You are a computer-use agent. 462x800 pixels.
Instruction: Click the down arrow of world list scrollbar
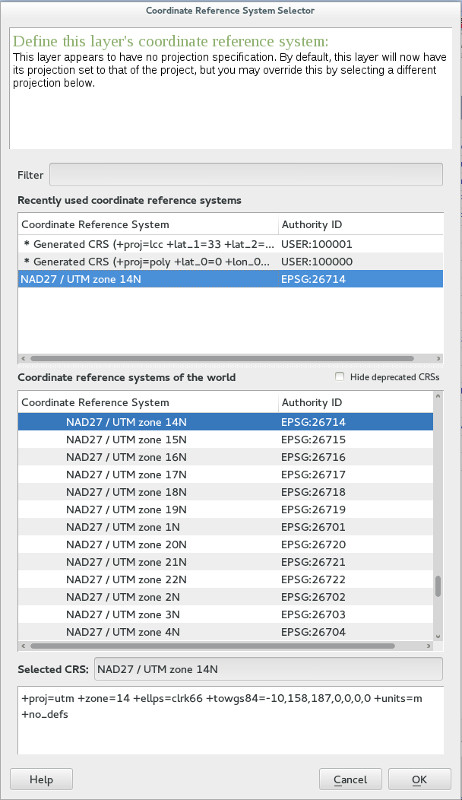[438, 636]
